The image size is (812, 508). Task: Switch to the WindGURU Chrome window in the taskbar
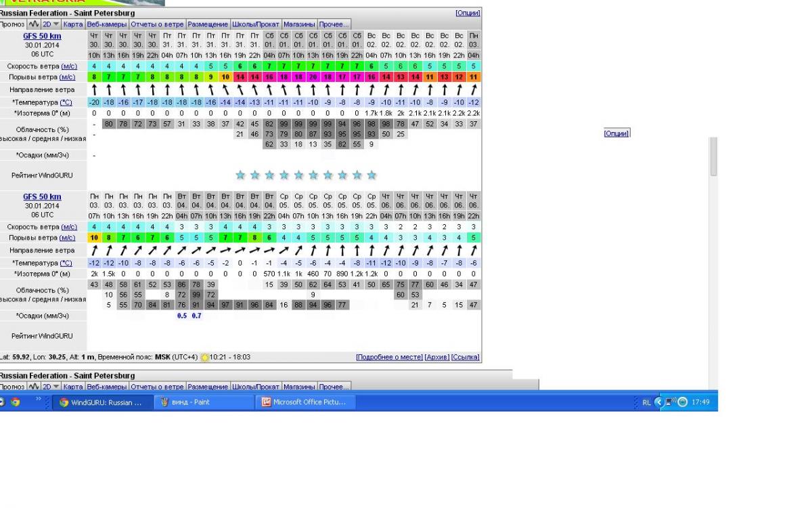[x=100, y=402]
